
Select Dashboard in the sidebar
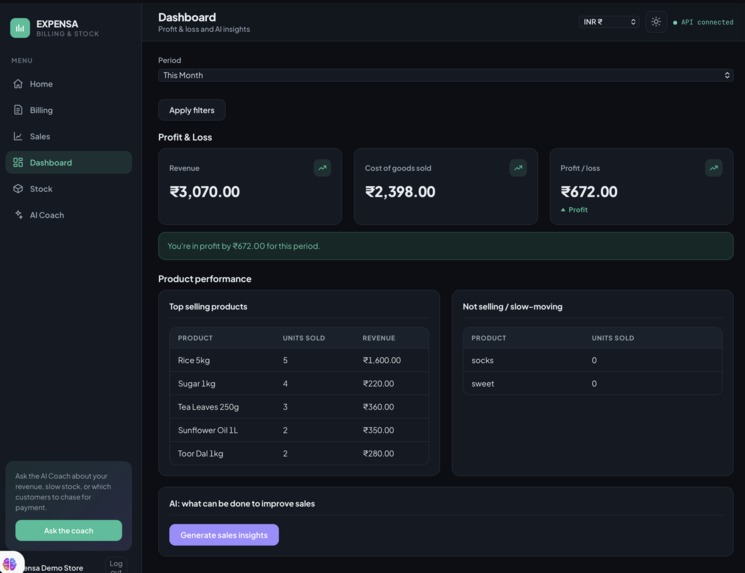coord(68,162)
